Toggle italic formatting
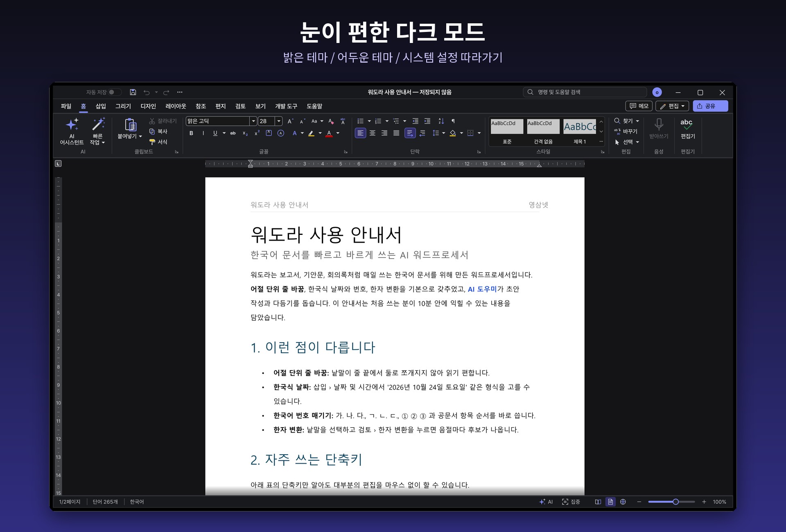786x532 pixels. (x=203, y=133)
